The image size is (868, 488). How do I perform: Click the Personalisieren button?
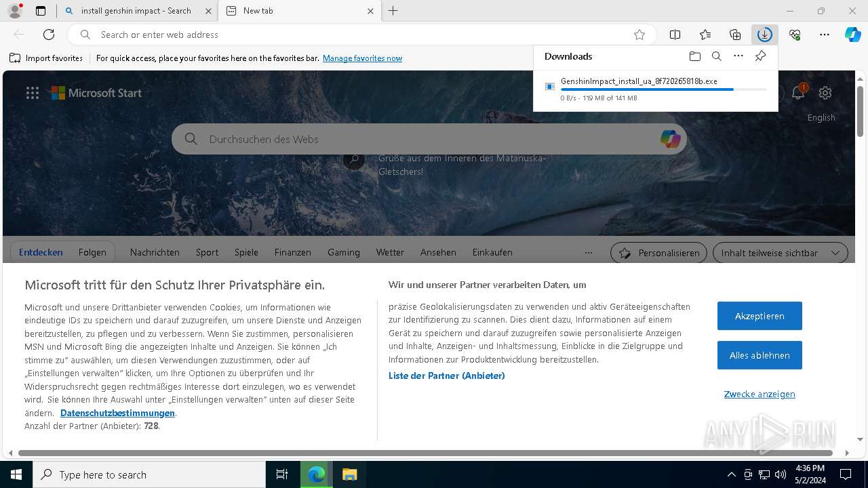point(658,253)
